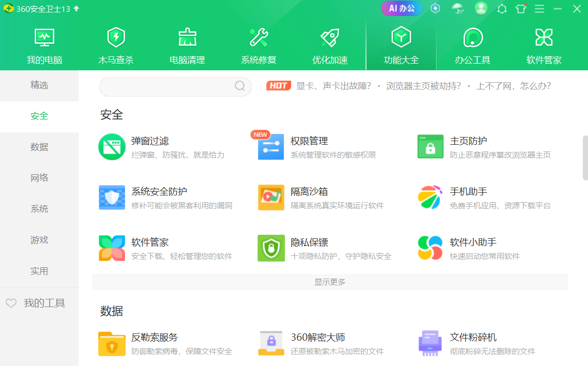Open 我的电脑 monitor icon
Viewport: 588px width, 366px height.
click(x=44, y=38)
